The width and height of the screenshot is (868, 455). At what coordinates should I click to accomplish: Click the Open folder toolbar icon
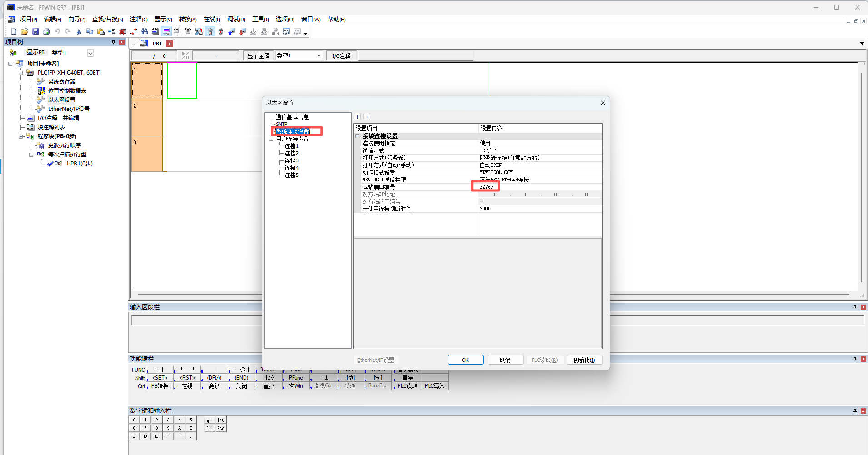tap(25, 31)
